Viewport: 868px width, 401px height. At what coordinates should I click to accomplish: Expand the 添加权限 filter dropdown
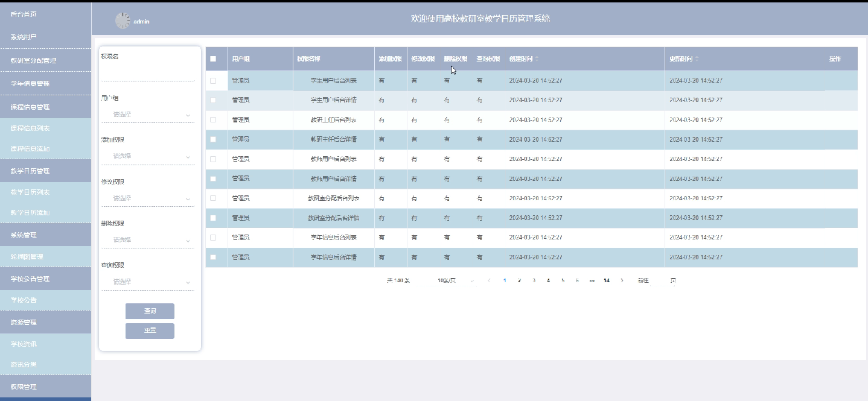pos(147,156)
